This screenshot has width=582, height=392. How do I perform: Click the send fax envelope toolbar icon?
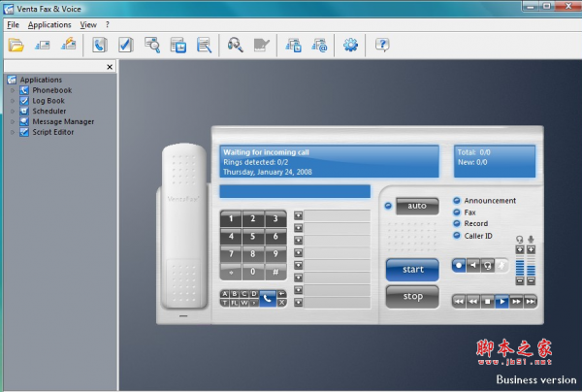click(43, 46)
